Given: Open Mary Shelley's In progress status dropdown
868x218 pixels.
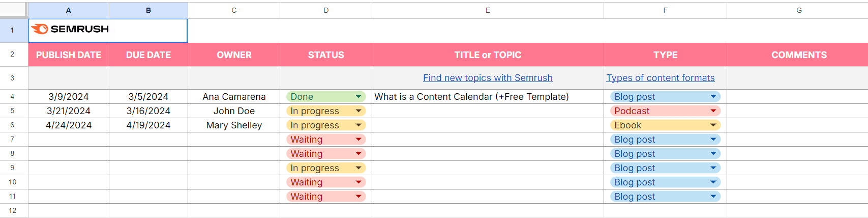Looking at the screenshot, I should tap(358, 125).
